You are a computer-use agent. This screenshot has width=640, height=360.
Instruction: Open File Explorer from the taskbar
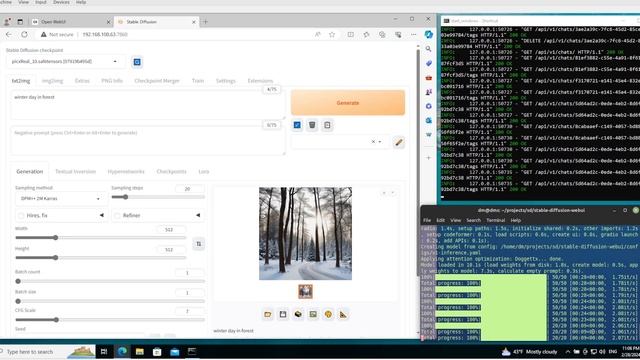[x=140, y=351]
